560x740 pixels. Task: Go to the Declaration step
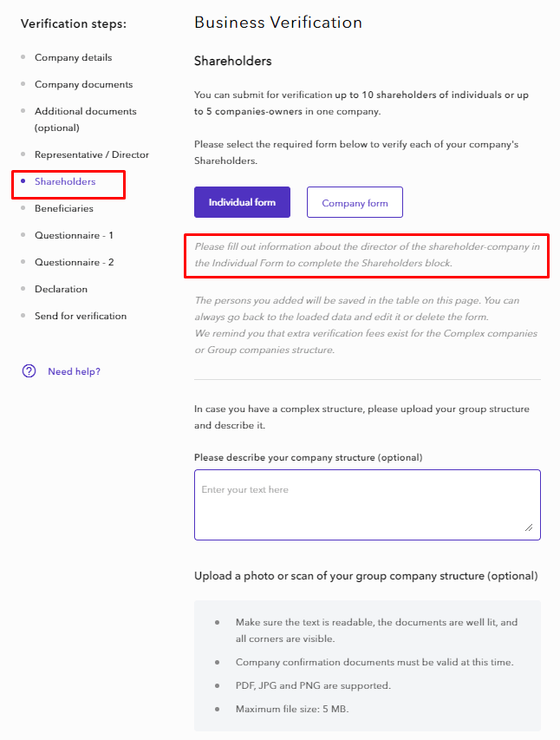click(x=61, y=289)
